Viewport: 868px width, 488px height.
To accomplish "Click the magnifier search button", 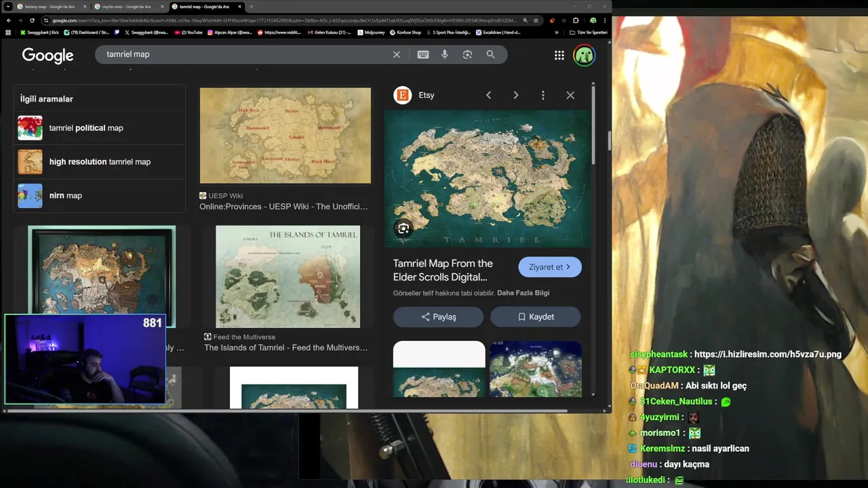I will point(490,54).
